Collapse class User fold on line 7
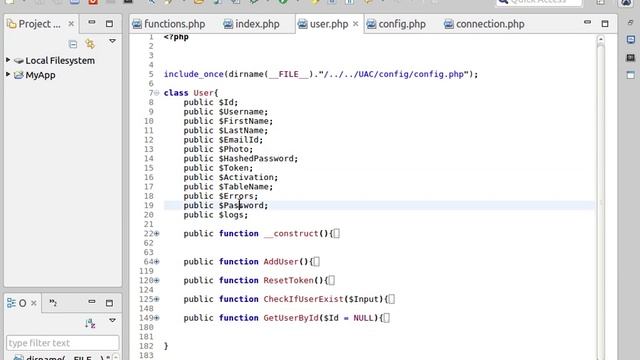Image resolution: width=640 pixels, height=360 pixels. (x=157, y=93)
